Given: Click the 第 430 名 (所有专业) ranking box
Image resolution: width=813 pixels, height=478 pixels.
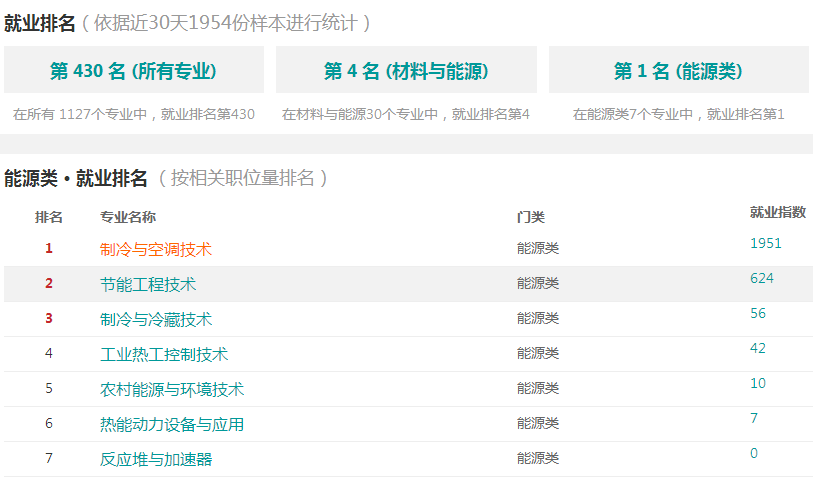Looking at the screenshot, I should 134,70.
